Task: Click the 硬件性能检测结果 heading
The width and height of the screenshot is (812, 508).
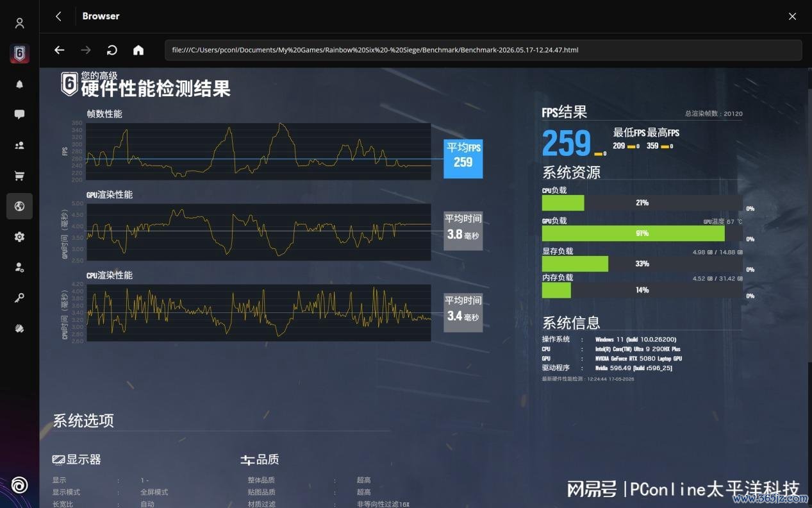Action: click(156, 89)
